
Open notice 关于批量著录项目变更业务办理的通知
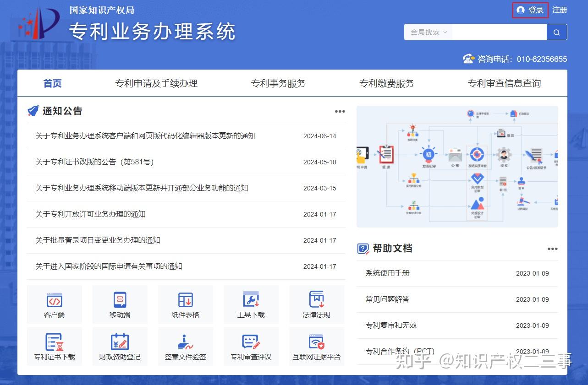tap(98, 240)
